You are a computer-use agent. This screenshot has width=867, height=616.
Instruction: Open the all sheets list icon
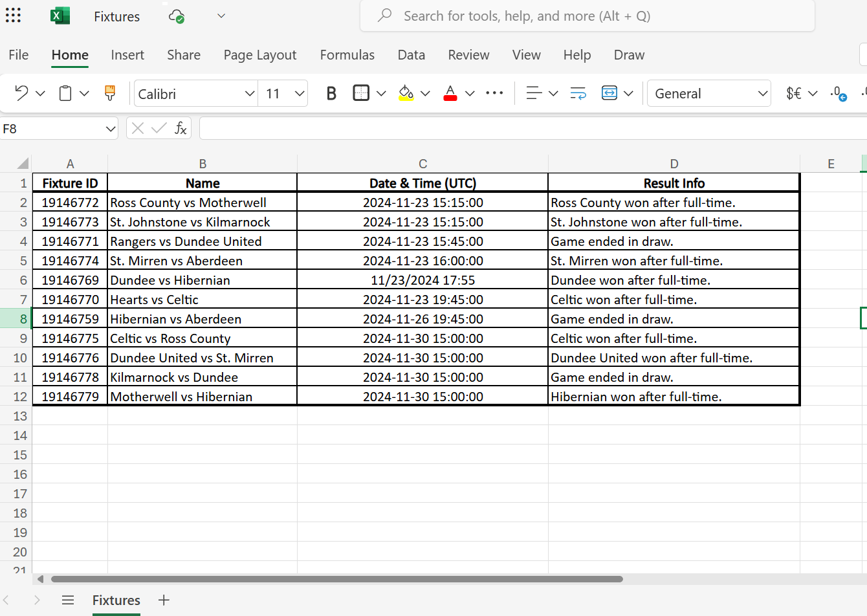68,600
